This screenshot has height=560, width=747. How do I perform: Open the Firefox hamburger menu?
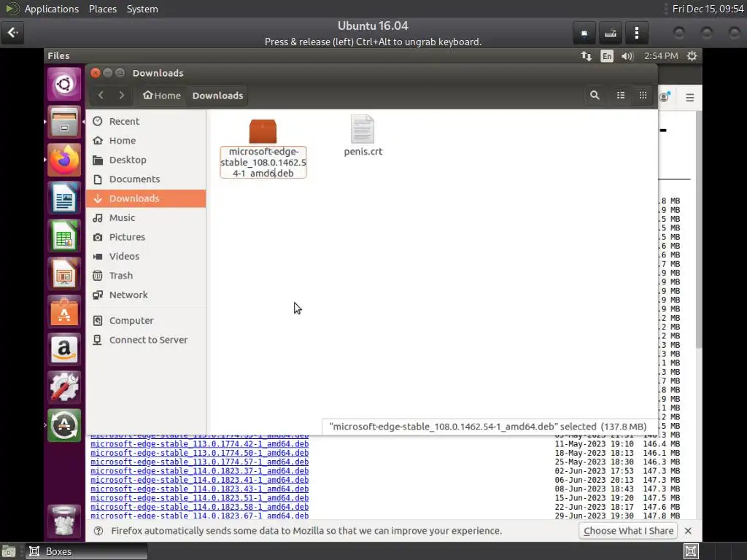point(689,98)
